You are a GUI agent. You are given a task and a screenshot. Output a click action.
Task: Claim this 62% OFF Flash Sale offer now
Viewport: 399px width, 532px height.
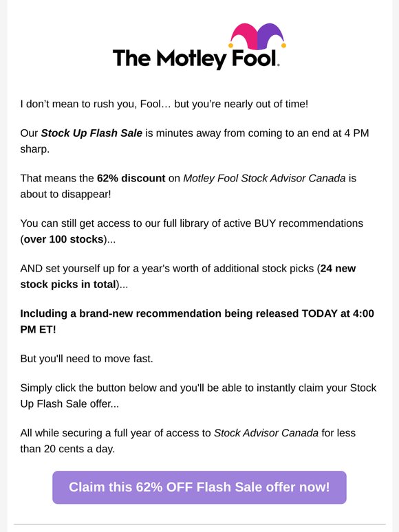[199, 487]
